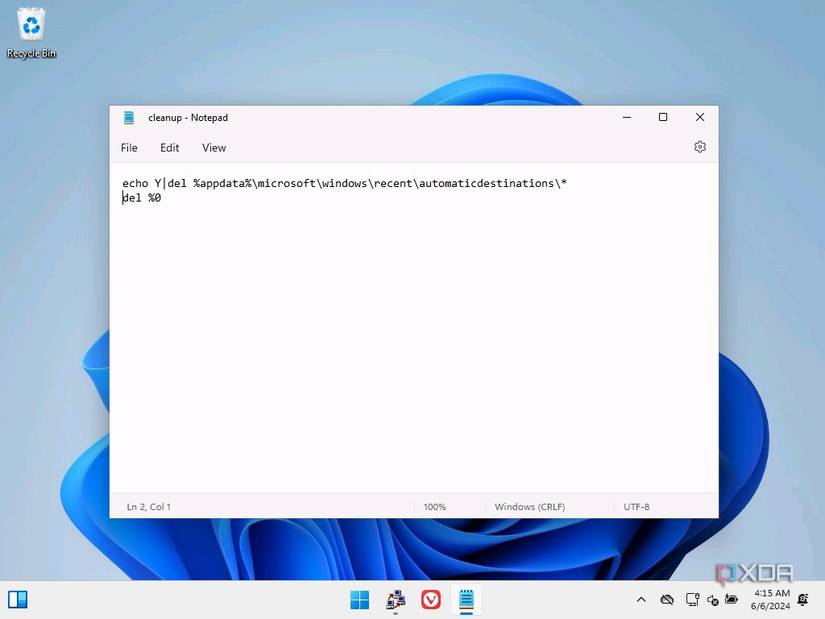
Task: Open the network display tray icon
Action: point(692,600)
